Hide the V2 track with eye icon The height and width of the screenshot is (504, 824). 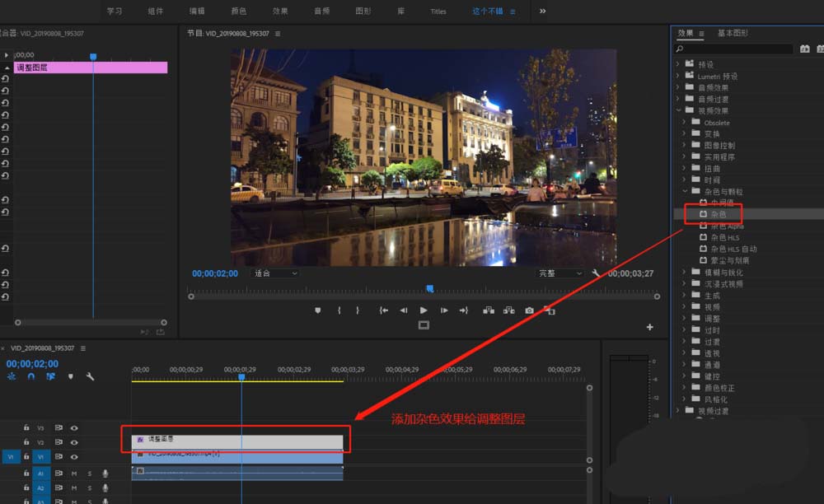click(x=74, y=442)
